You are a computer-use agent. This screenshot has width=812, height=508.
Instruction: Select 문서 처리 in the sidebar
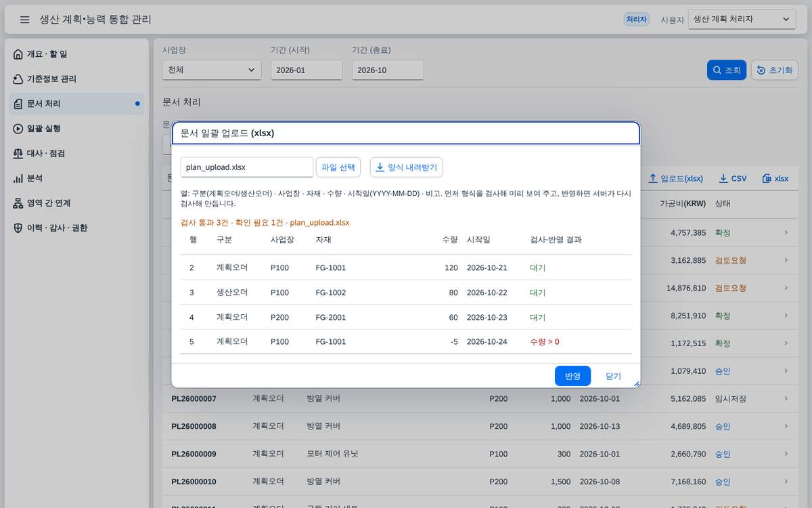78,104
